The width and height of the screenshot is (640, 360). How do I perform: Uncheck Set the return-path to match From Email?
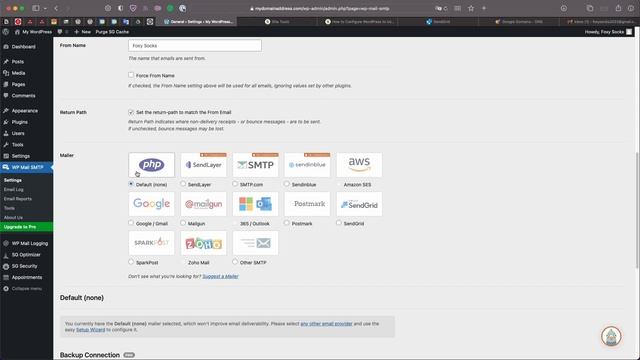point(131,112)
